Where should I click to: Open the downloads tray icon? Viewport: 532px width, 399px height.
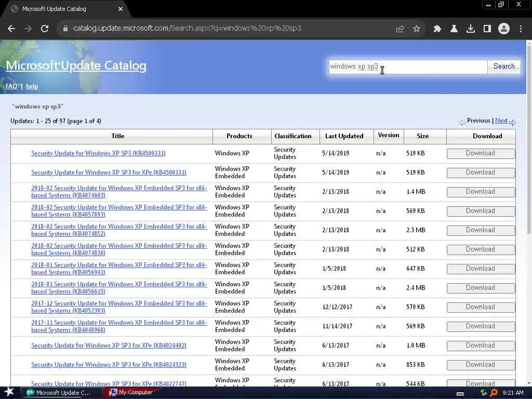471,29
